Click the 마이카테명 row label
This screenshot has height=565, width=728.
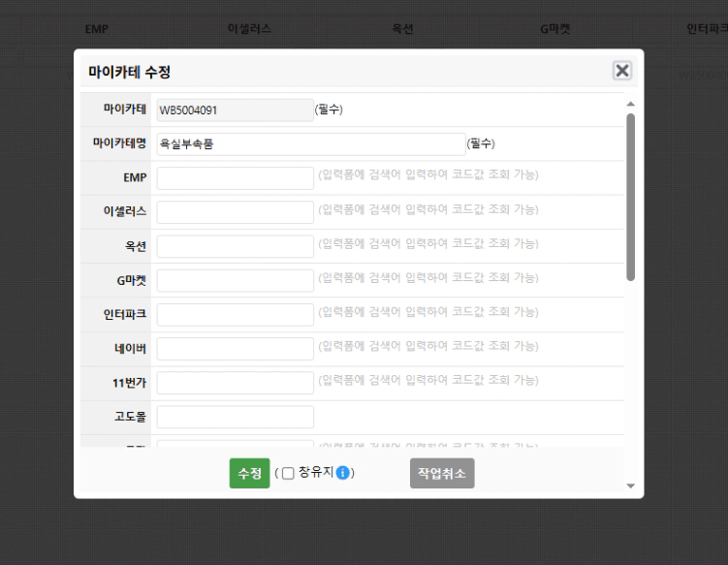[x=119, y=143]
